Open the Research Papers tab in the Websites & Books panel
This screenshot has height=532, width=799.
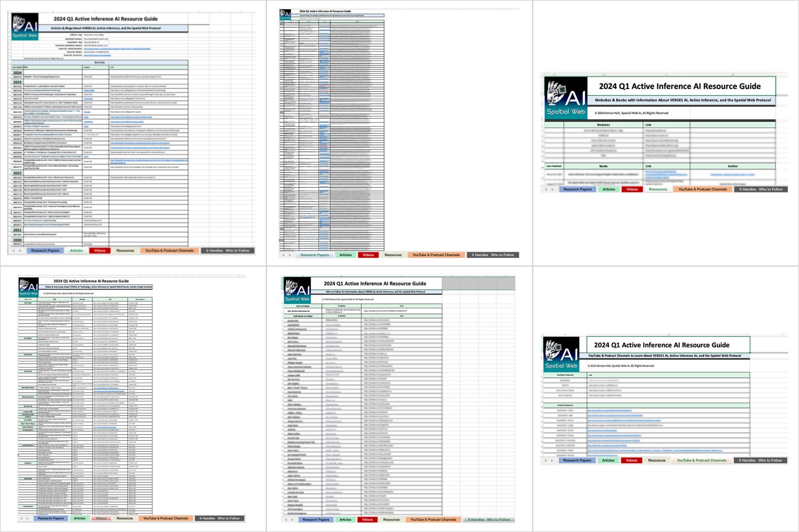tap(577, 189)
